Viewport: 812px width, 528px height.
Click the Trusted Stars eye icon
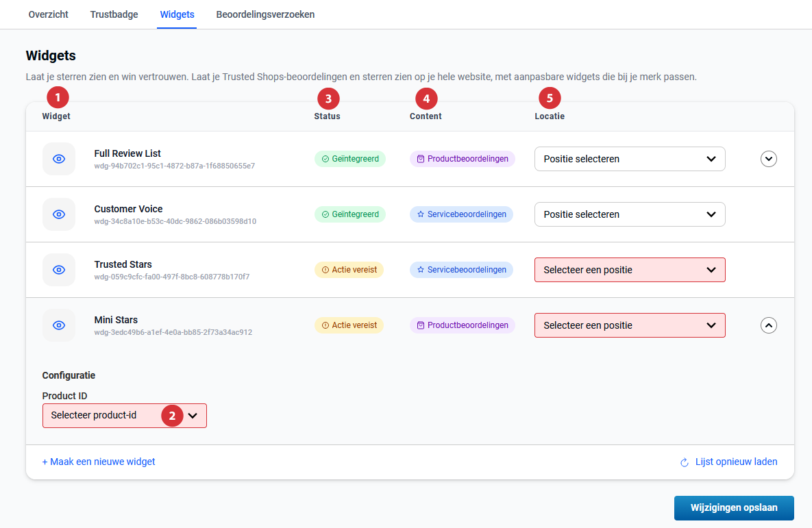[x=59, y=270]
